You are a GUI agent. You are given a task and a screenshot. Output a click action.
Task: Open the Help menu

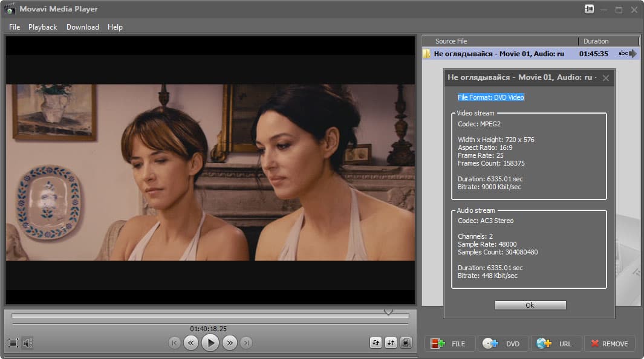(115, 27)
